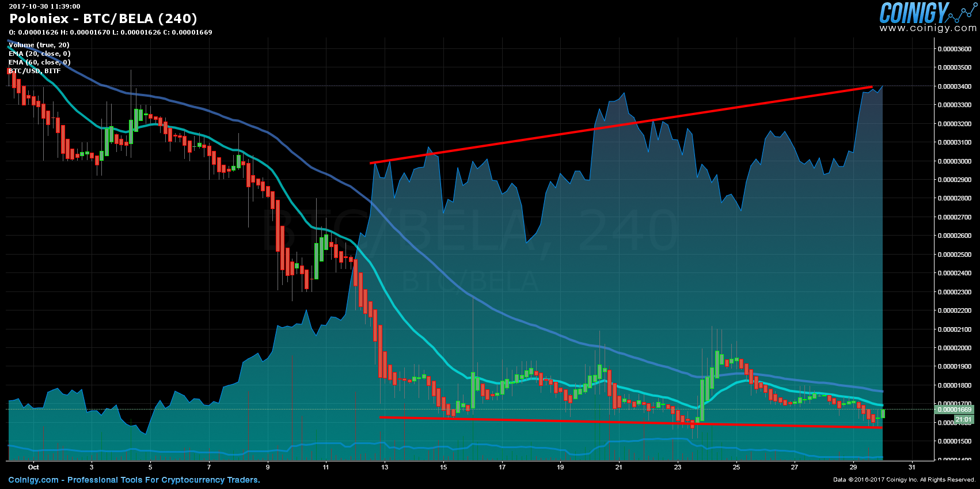980x489 pixels.
Task: Select the EMA (60, close, 0) legend entry
Action: coord(40,62)
